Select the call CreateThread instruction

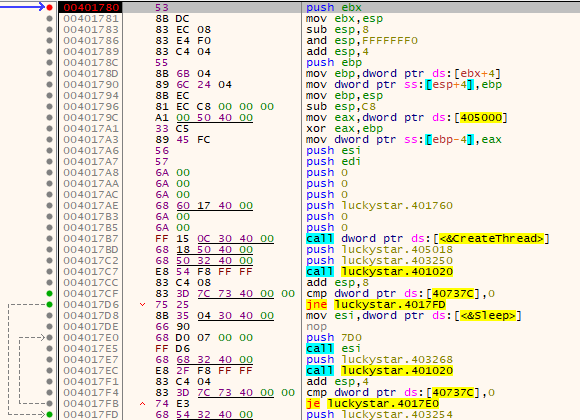point(428,239)
